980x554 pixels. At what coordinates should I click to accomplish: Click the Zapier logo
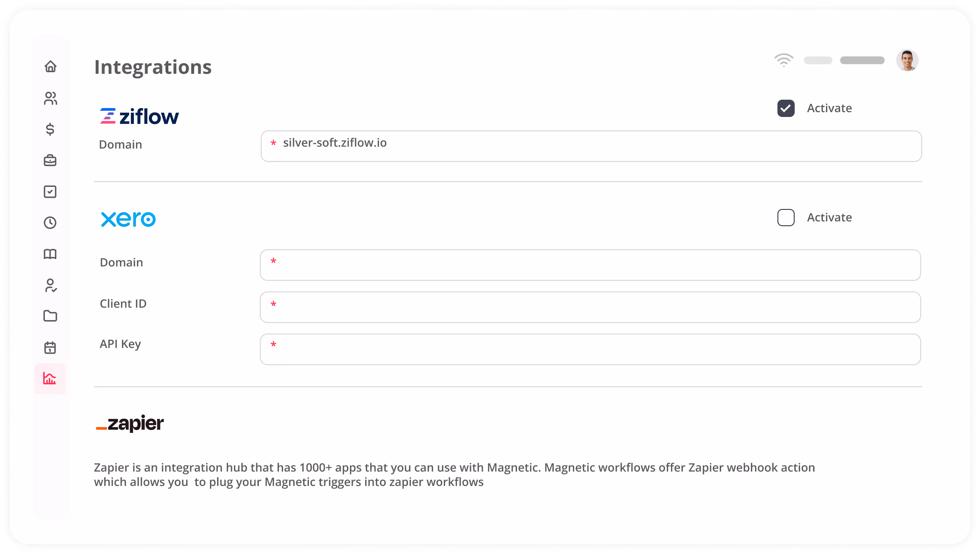[x=130, y=423]
